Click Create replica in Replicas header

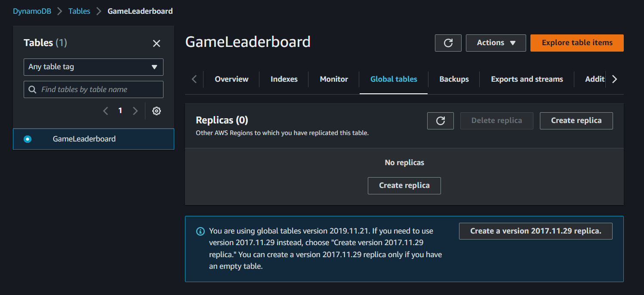tap(576, 121)
